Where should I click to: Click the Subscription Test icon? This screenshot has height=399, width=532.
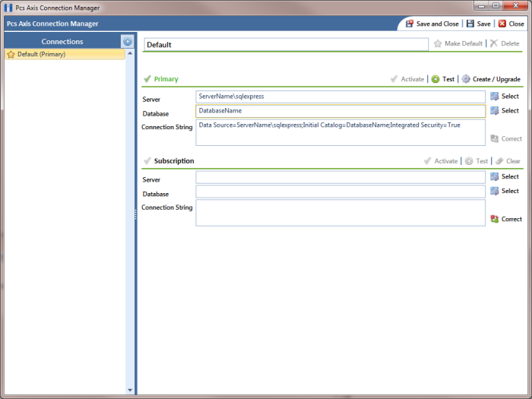coord(469,161)
